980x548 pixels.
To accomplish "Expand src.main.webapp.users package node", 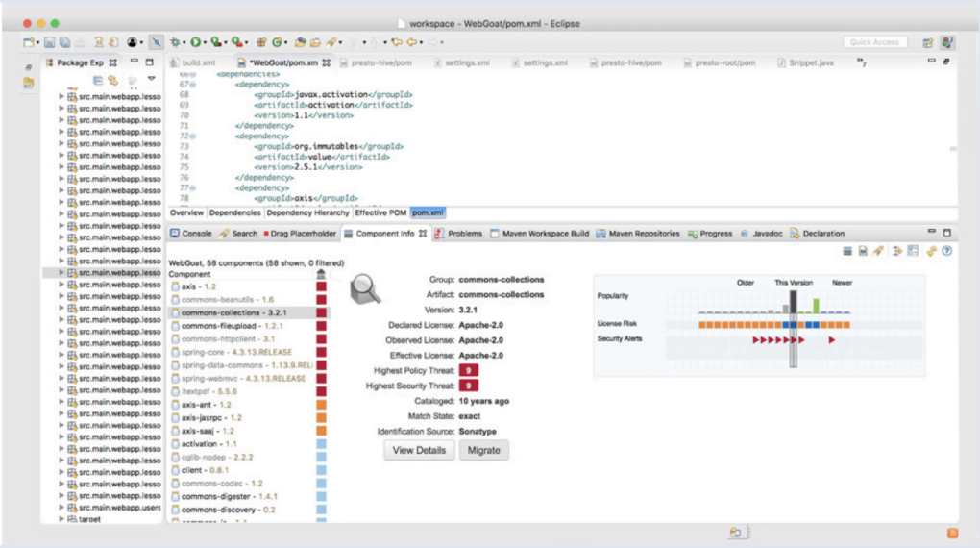I will point(61,508).
